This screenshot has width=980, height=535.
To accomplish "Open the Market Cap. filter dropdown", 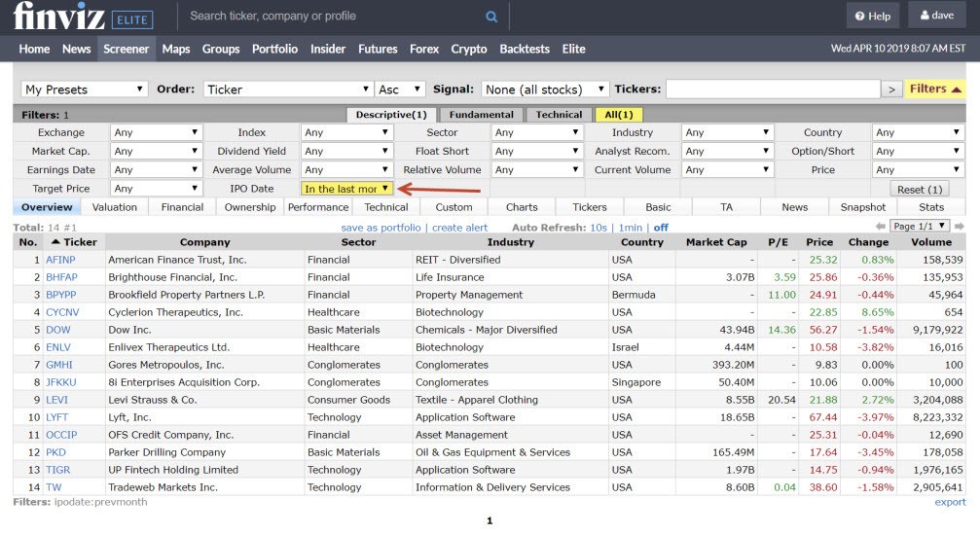I will pos(156,151).
